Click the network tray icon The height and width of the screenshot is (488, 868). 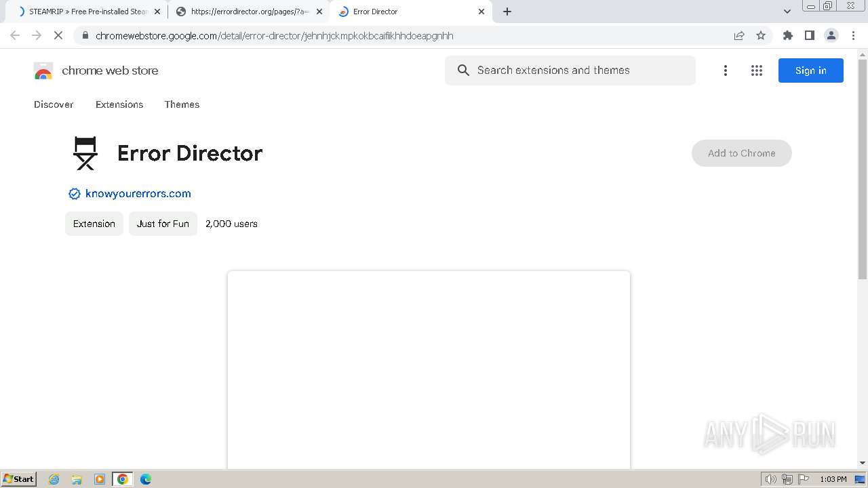787,479
